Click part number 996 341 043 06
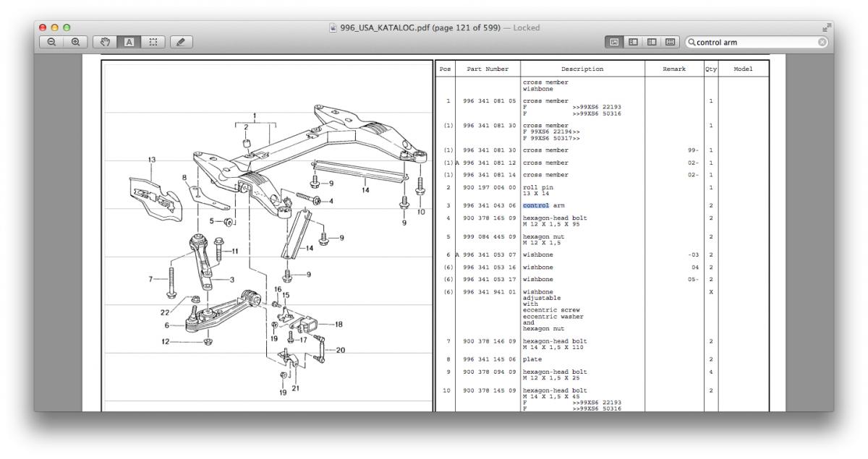Viewport: 868px width, 459px height. point(488,206)
